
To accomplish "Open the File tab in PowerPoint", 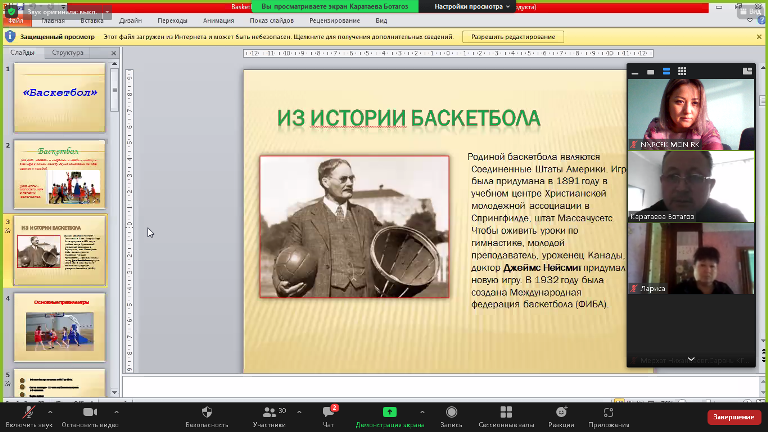I will (16, 21).
